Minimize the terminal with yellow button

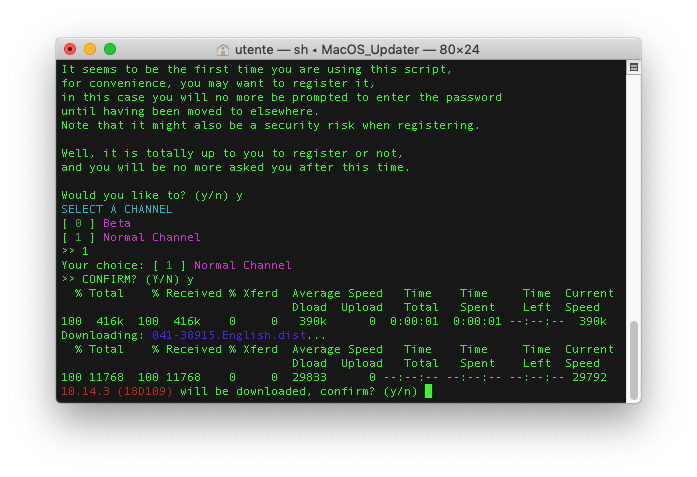[90, 49]
